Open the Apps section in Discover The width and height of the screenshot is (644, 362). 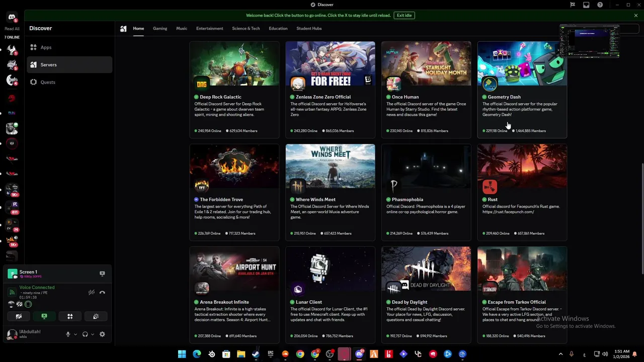[69, 47]
